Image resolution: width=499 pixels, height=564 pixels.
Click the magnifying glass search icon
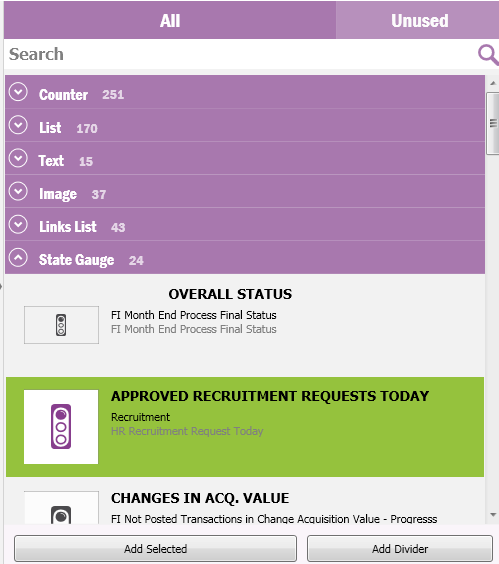[488, 55]
